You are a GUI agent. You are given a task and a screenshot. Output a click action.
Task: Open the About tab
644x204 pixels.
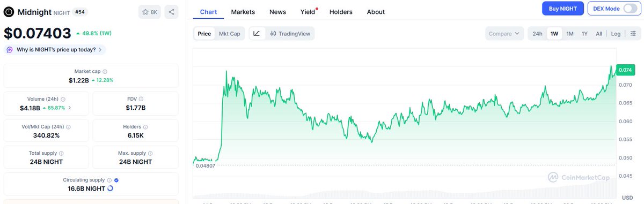[376, 12]
